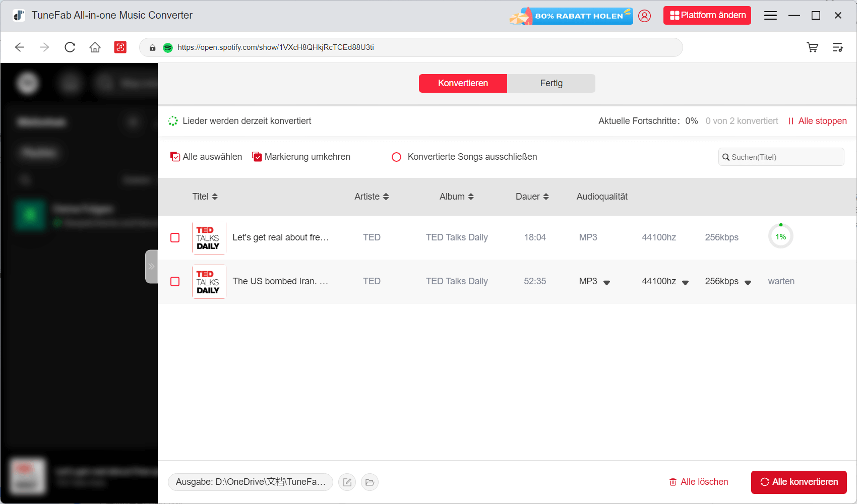This screenshot has height=504, width=857.
Task: Go to home page icon
Action: (x=95, y=47)
